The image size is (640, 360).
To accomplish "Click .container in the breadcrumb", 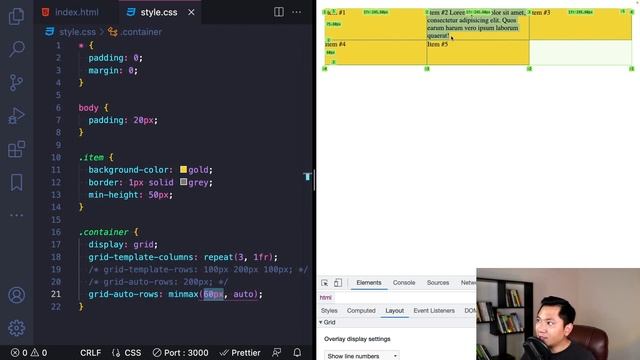I will click(141, 32).
